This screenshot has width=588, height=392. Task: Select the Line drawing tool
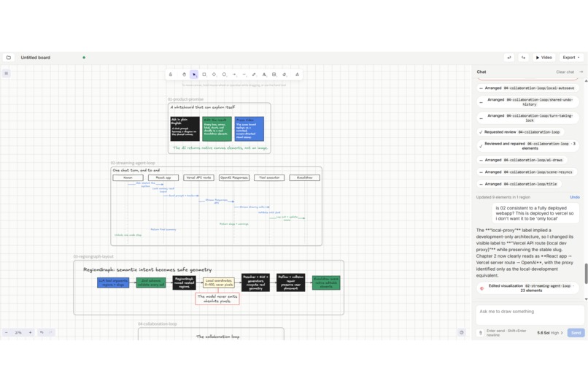244,74
